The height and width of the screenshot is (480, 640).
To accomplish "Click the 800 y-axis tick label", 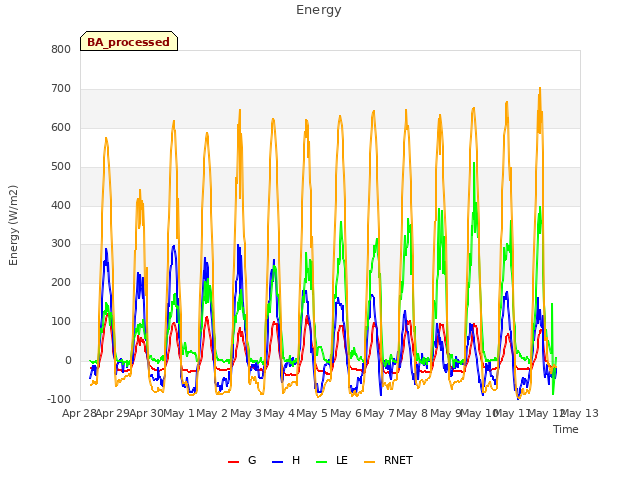I will 61,50.
